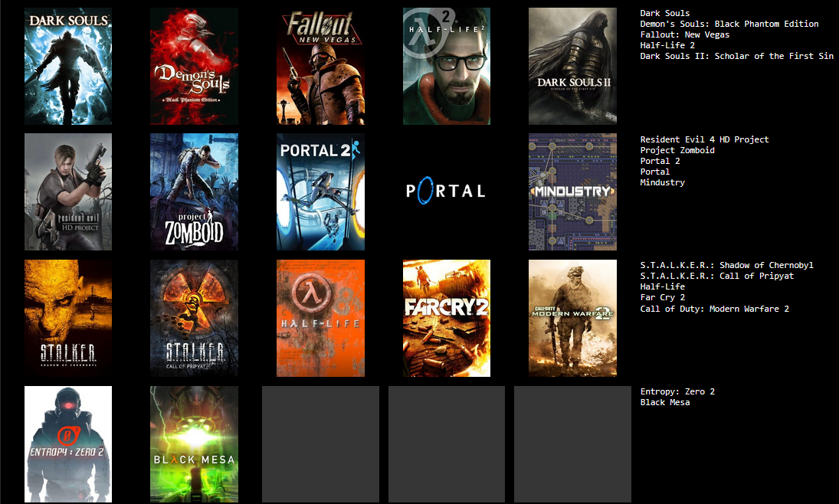839x504 pixels.
Task: Click the 'Mindustry' list entry
Action: [x=663, y=182]
